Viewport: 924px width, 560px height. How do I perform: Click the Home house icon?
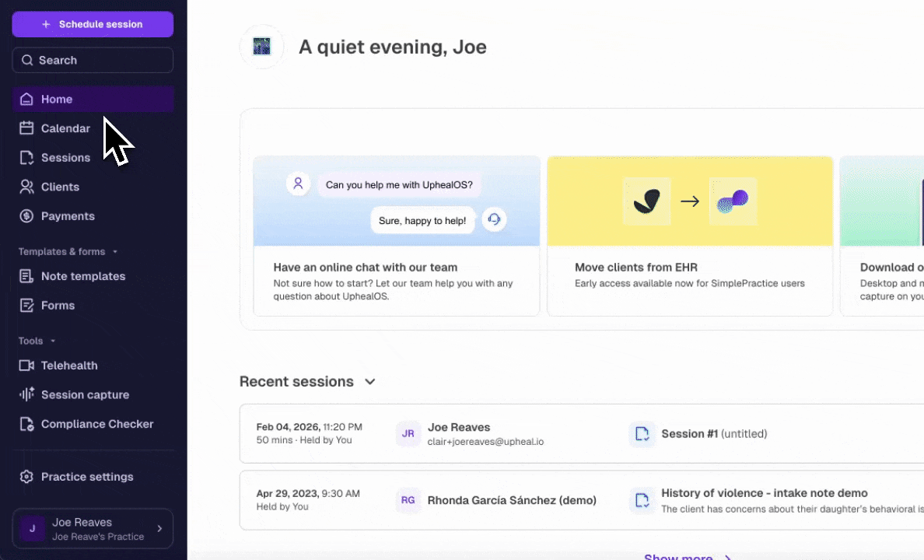pyautogui.click(x=26, y=99)
